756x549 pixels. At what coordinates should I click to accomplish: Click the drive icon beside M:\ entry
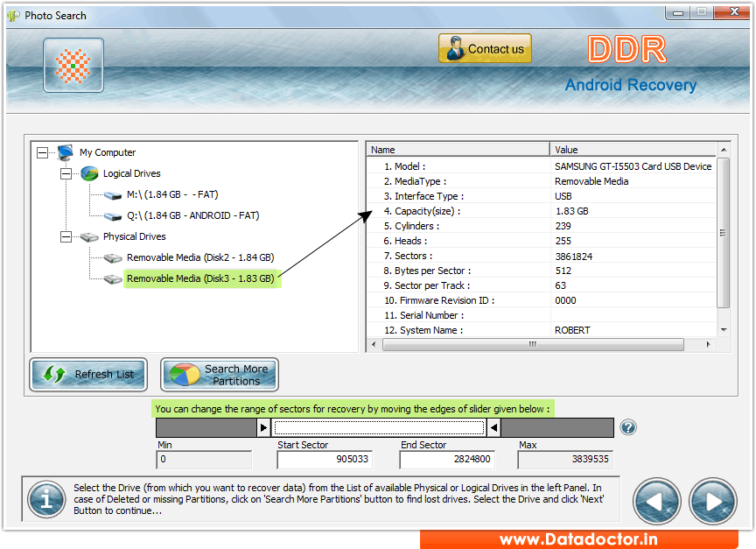tap(113, 195)
